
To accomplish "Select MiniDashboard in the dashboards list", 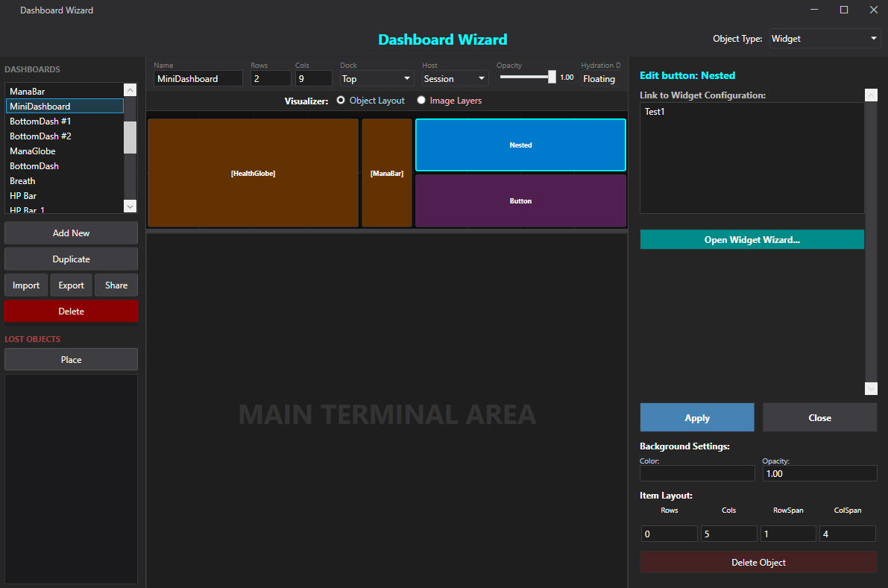I will (65, 107).
